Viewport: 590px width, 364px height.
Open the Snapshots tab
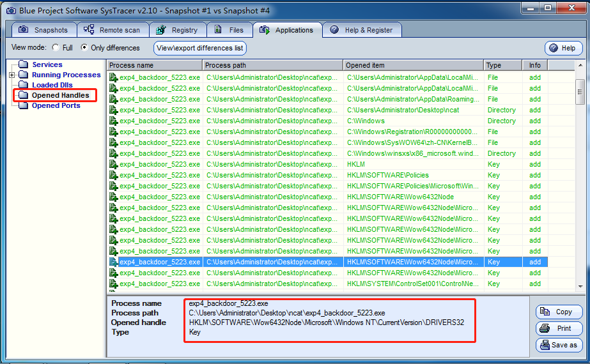(x=44, y=30)
